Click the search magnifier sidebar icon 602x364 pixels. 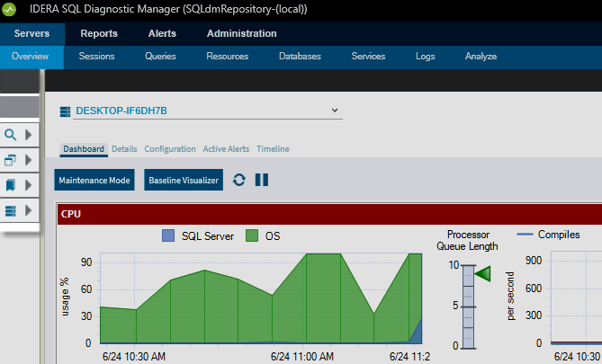pos(11,135)
